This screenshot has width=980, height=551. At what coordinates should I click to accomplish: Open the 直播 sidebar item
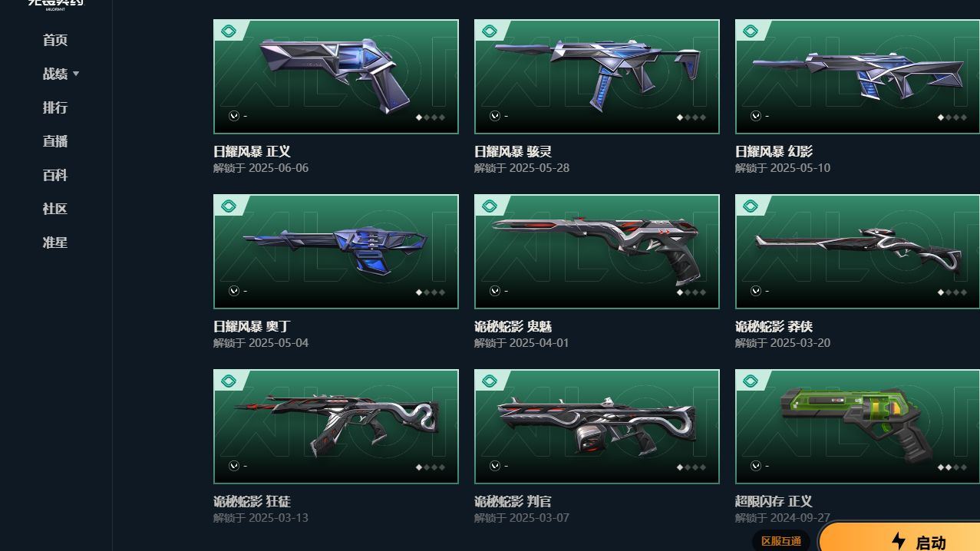coord(55,141)
